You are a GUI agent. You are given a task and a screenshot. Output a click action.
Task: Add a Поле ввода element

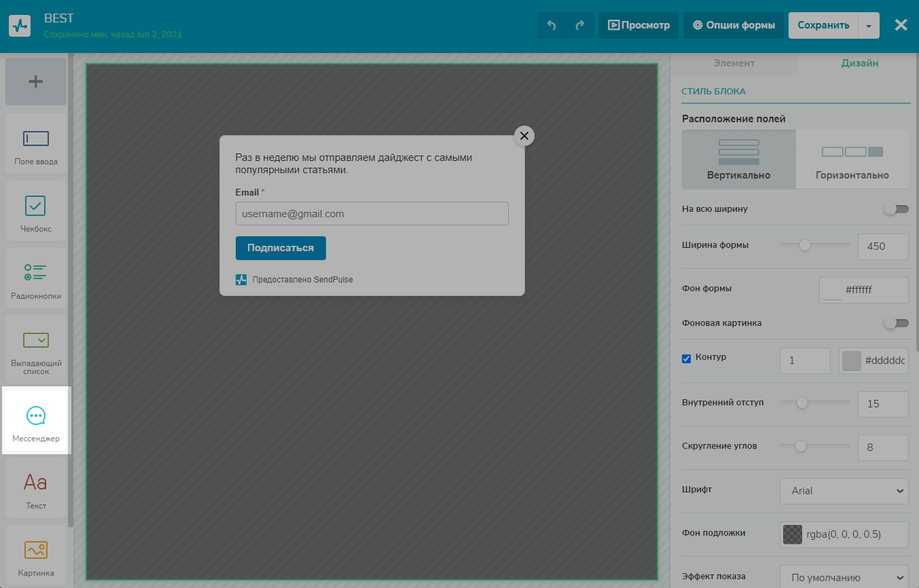(36, 144)
